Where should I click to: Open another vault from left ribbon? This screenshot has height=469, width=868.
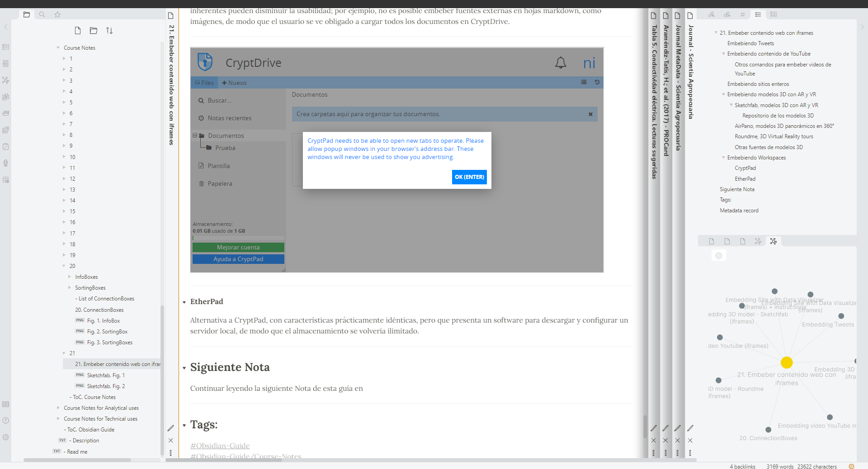5,404
